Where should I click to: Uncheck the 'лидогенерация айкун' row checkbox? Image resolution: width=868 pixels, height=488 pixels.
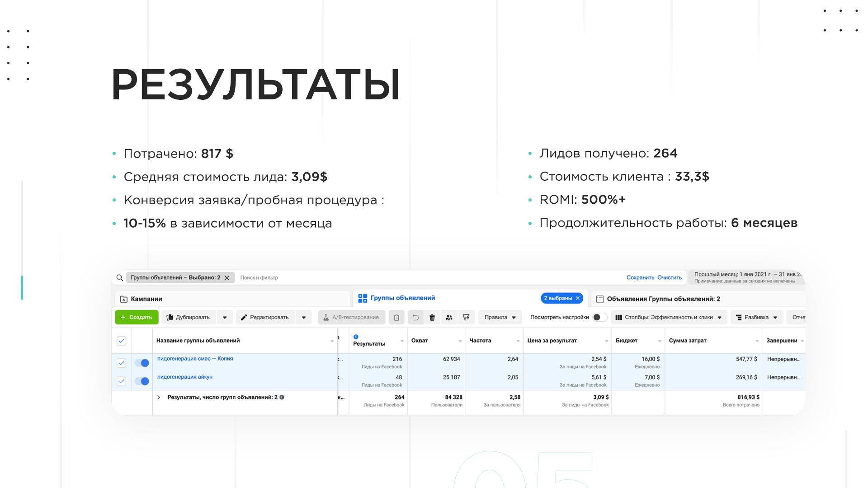click(x=121, y=381)
